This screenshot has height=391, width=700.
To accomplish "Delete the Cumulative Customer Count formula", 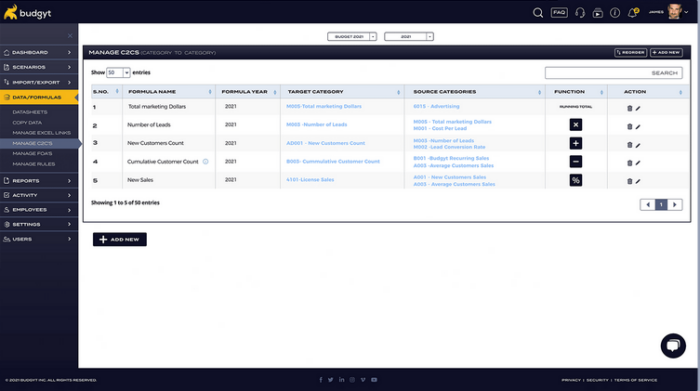I will click(629, 163).
